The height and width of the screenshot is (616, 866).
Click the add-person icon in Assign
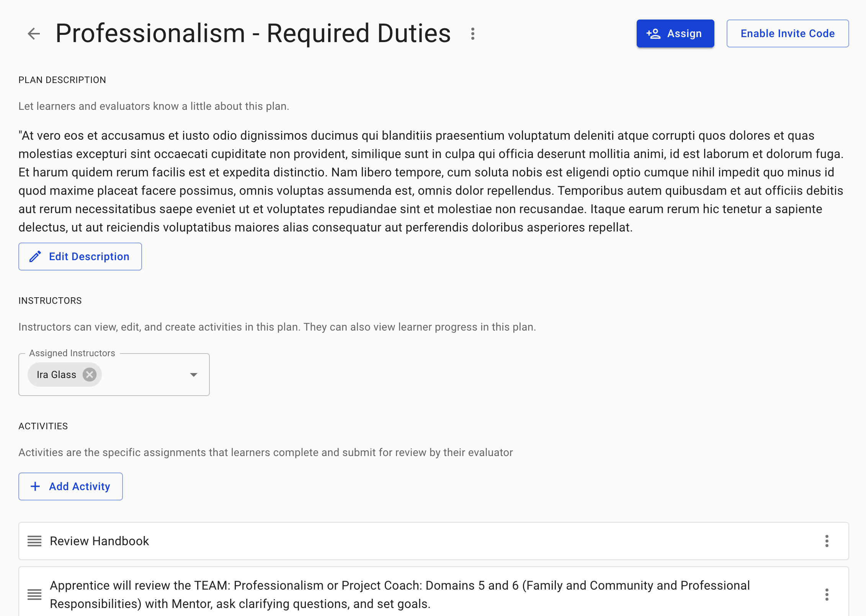click(x=654, y=34)
